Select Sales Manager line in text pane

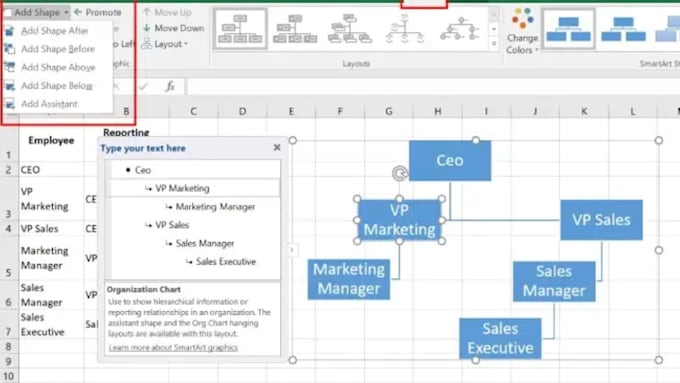[205, 243]
